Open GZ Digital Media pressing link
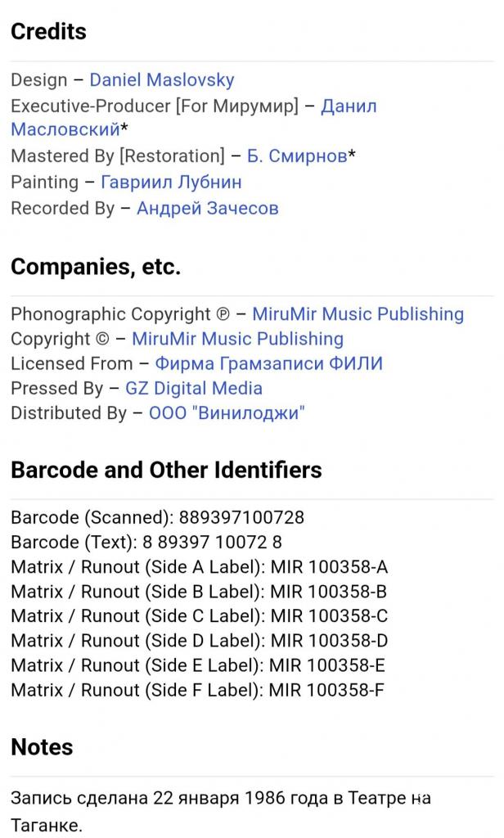The height and width of the screenshot is (838, 504). click(193, 389)
